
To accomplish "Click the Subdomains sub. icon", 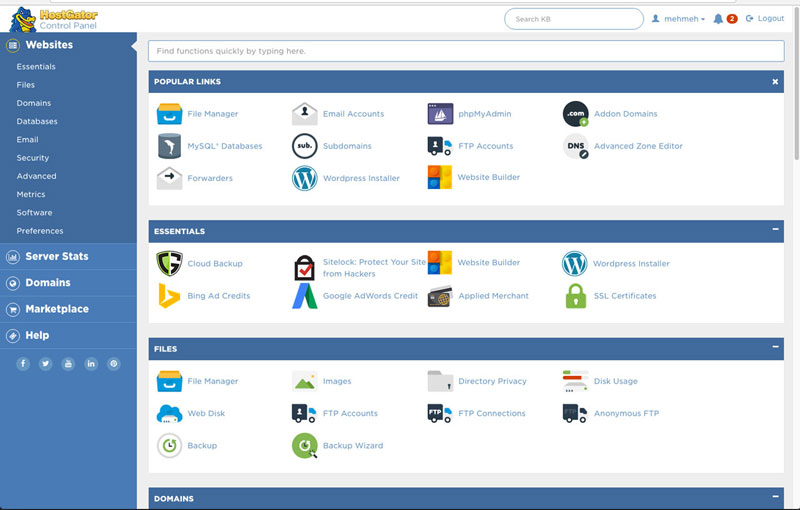I will 305,146.
